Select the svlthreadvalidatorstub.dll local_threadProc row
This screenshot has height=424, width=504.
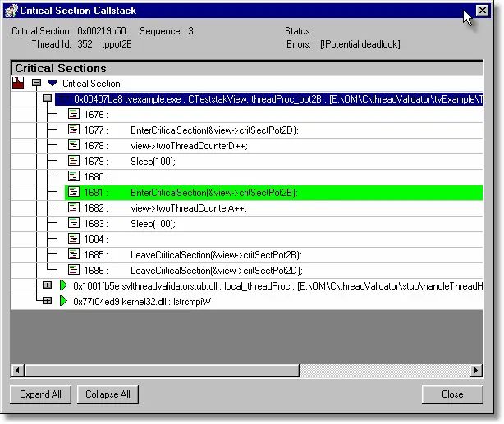coord(278,286)
